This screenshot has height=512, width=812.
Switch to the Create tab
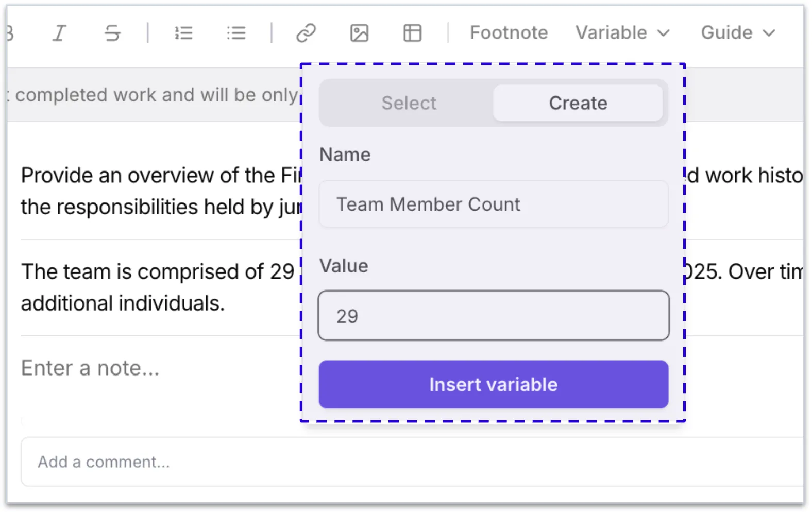click(x=578, y=103)
